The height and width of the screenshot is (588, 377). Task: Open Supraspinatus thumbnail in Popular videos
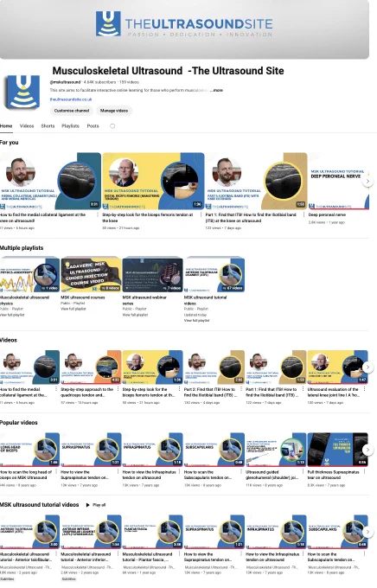pyautogui.click(x=91, y=450)
